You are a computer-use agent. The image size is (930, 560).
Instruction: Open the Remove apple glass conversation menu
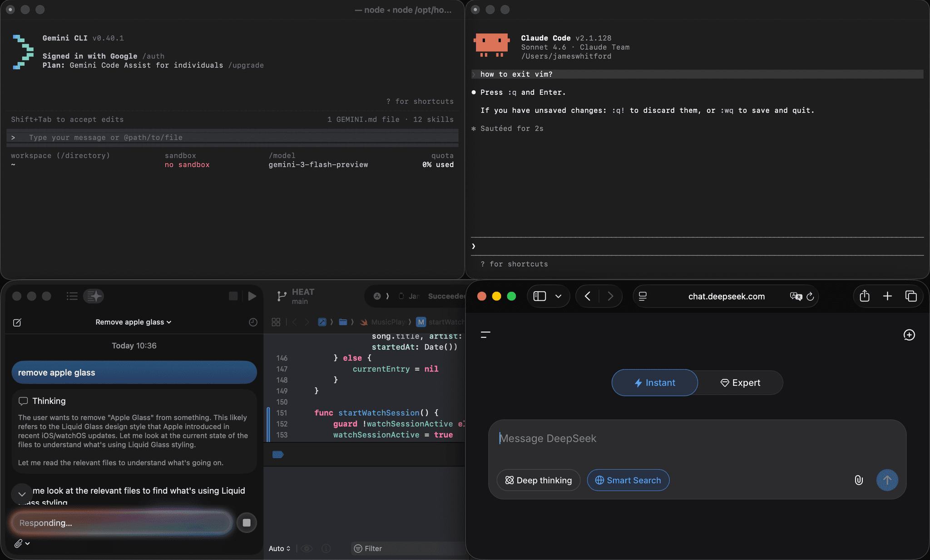coord(134,322)
